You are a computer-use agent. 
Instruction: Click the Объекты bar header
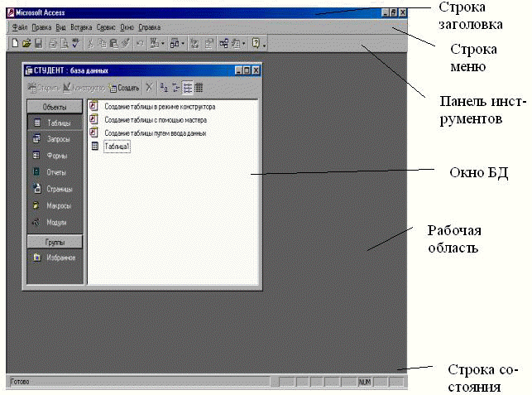click(55, 107)
